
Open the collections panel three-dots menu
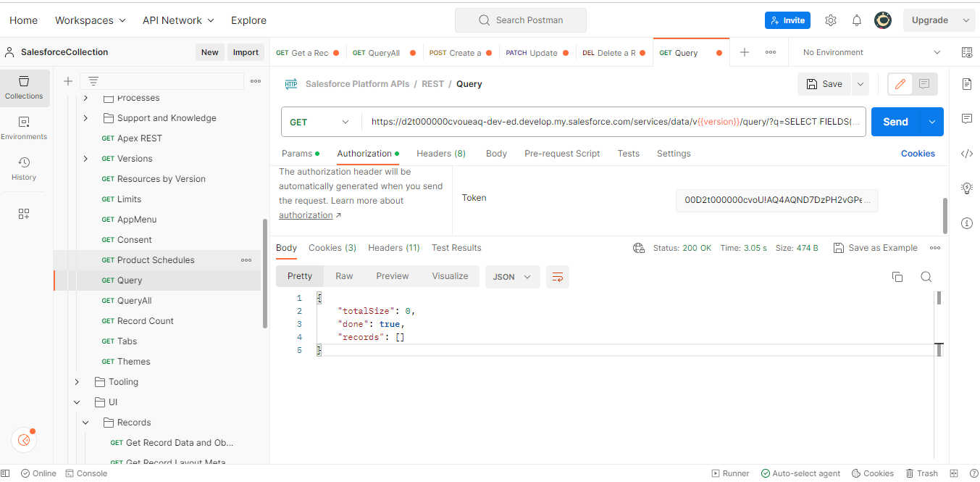tap(256, 81)
